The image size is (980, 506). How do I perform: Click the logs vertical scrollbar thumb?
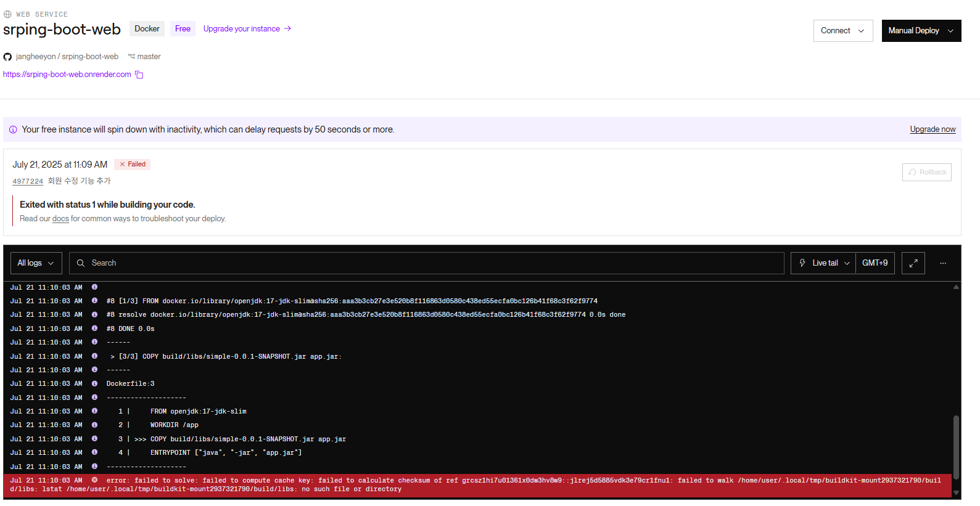pos(956,447)
